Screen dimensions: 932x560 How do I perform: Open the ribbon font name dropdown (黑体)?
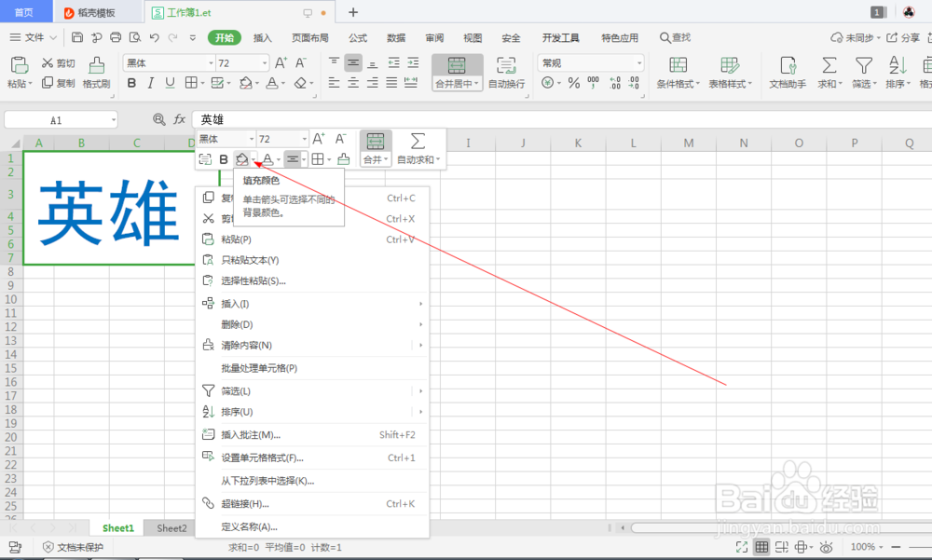[x=211, y=63]
